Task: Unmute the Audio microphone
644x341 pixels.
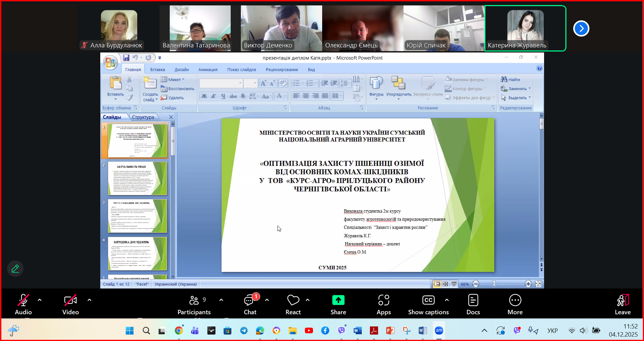Action: pos(23,300)
